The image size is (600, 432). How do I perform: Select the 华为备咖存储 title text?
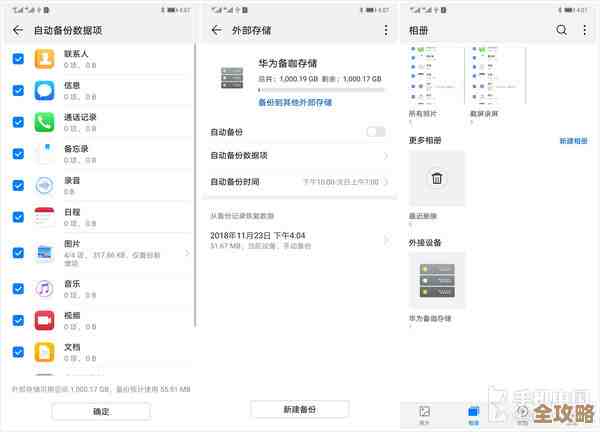(x=287, y=64)
